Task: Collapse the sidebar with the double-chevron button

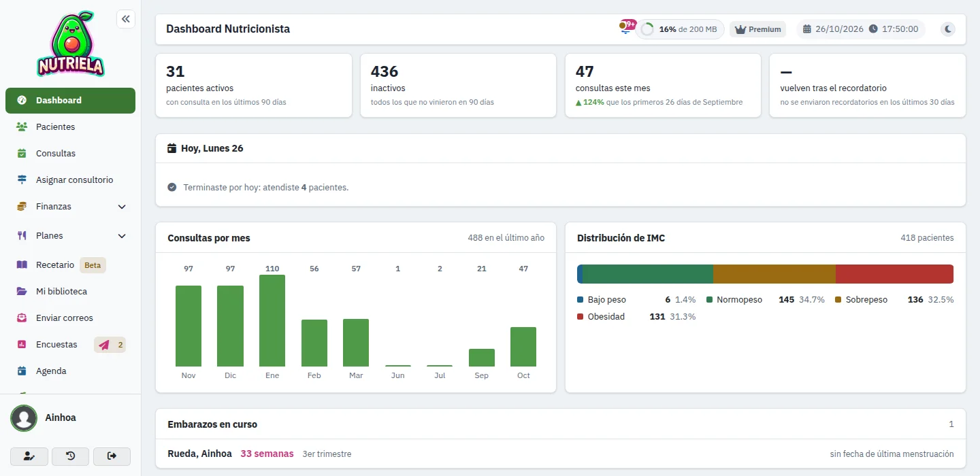Action: pos(126,19)
